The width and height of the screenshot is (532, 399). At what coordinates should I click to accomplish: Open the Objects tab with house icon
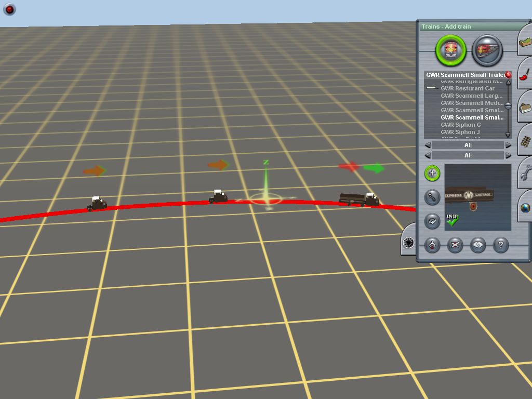pyautogui.click(x=525, y=108)
